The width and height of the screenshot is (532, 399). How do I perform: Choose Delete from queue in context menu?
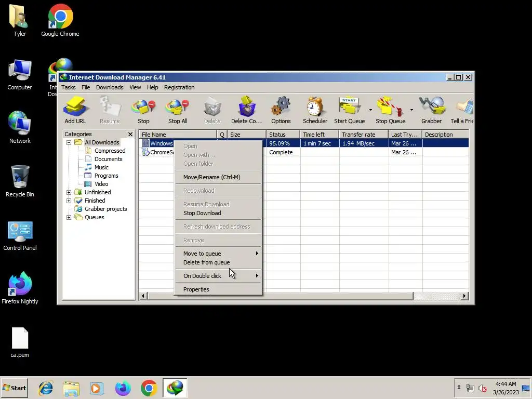click(x=219, y=262)
